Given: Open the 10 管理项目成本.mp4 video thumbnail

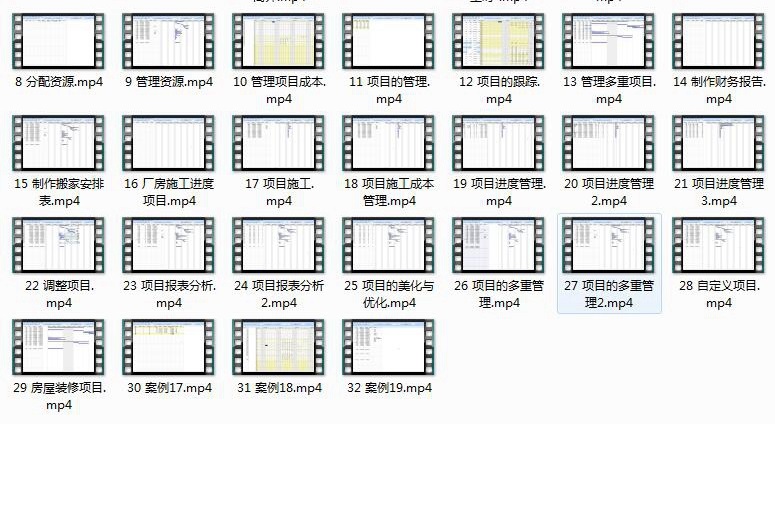Looking at the screenshot, I should tap(279, 42).
